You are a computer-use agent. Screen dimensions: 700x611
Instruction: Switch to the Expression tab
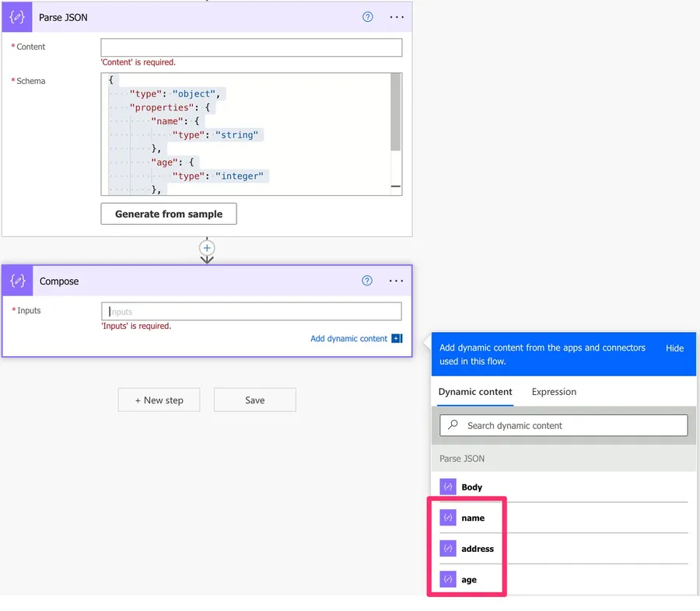554,392
